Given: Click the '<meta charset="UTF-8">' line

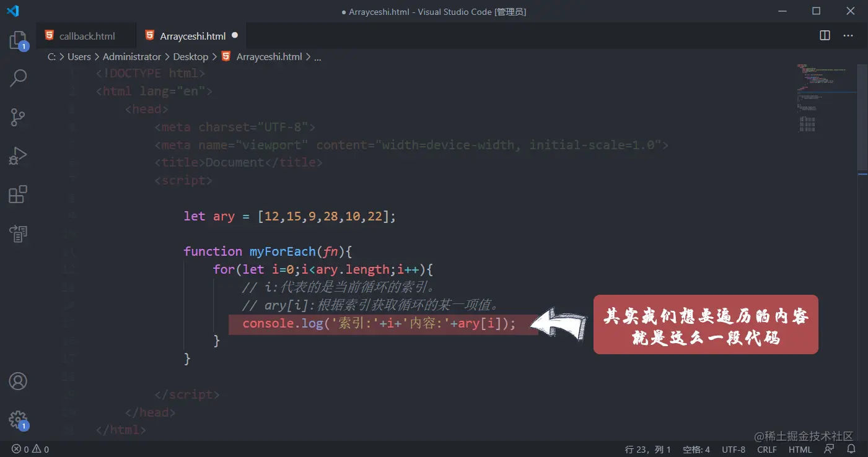Looking at the screenshot, I should click(x=235, y=127).
